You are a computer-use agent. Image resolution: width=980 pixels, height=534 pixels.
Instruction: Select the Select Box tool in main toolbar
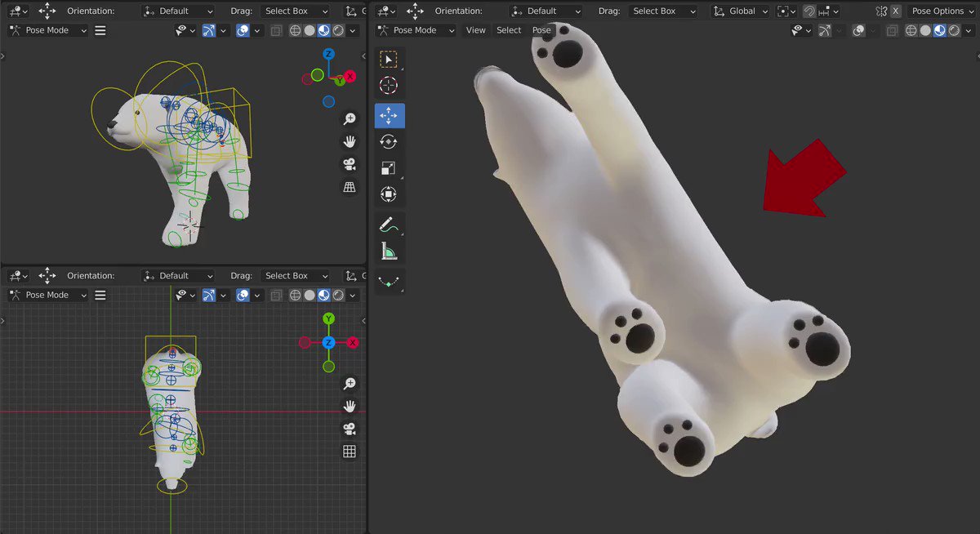pyautogui.click(x=389, y=60)
